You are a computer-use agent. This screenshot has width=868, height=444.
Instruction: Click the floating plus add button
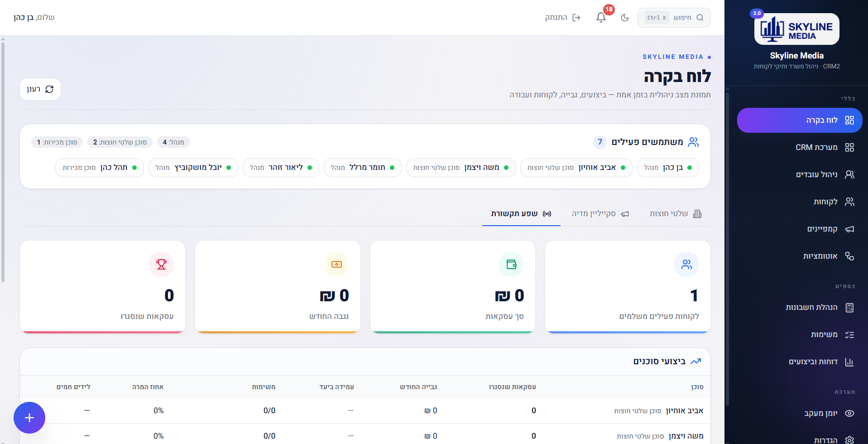click(29, 418)
